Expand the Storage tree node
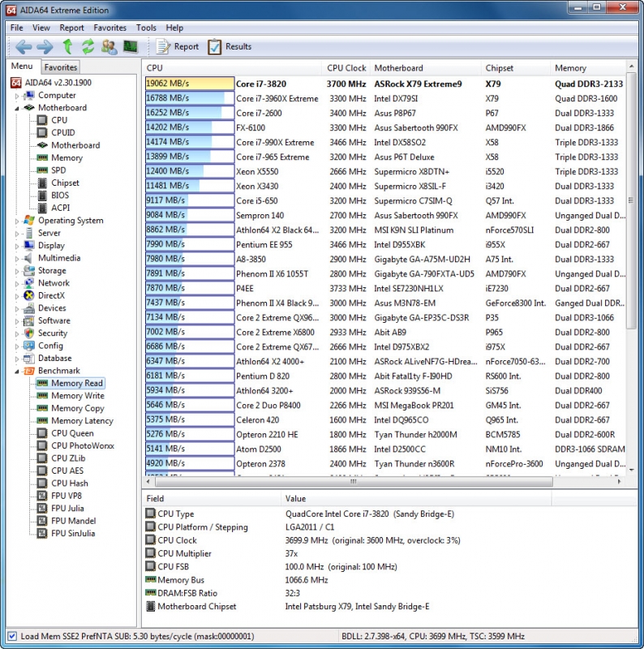This screenshot has height=649, width=644. point(17,271)
